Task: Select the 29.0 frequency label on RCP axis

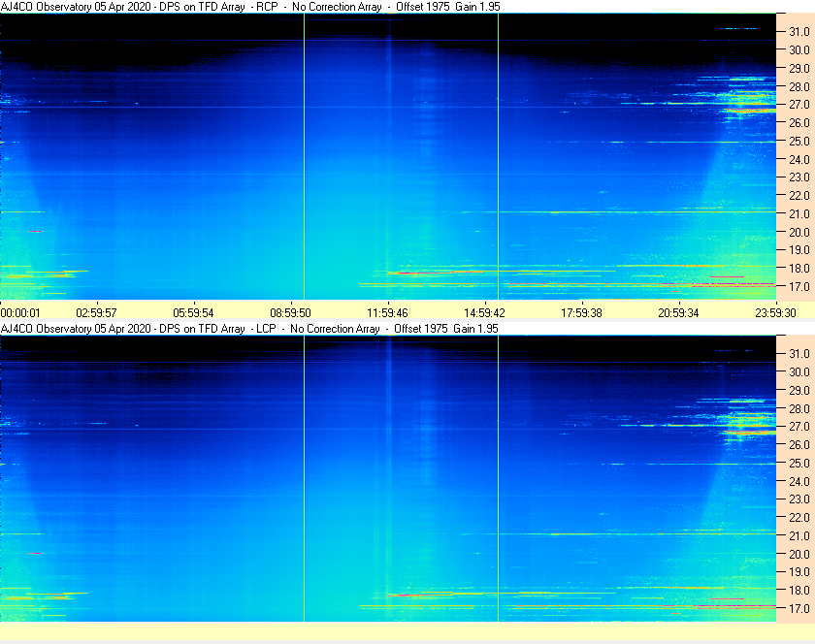Action: 799,68
